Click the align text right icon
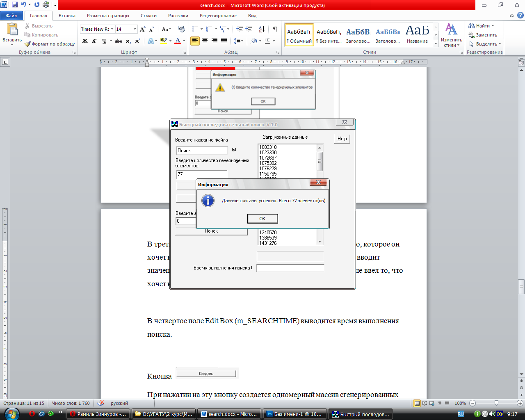The width and height of the screenshot is (525, 420). click(x=214, y=41)
